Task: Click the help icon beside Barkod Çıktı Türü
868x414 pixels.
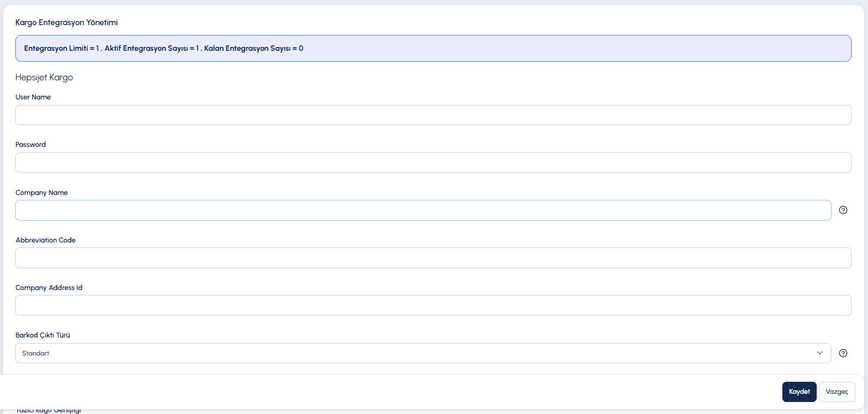Action: (x=843, y=353)
